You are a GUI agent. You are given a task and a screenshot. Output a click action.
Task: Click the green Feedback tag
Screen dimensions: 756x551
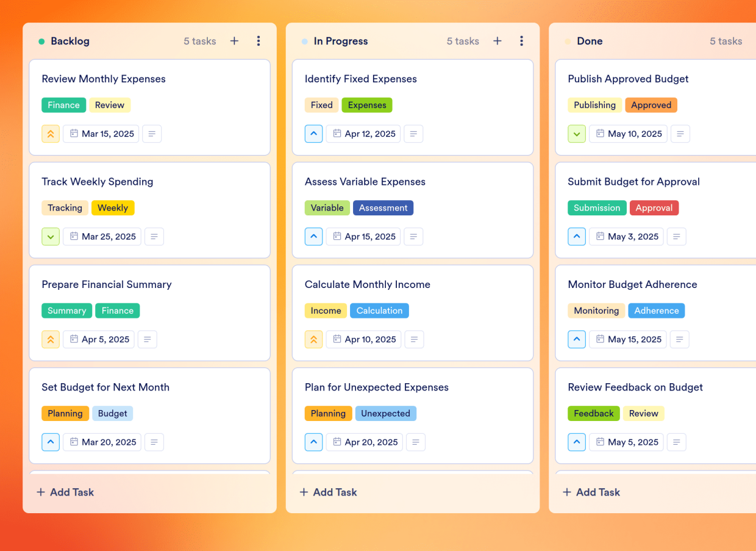pyautogui.click(x=594, y=413)
